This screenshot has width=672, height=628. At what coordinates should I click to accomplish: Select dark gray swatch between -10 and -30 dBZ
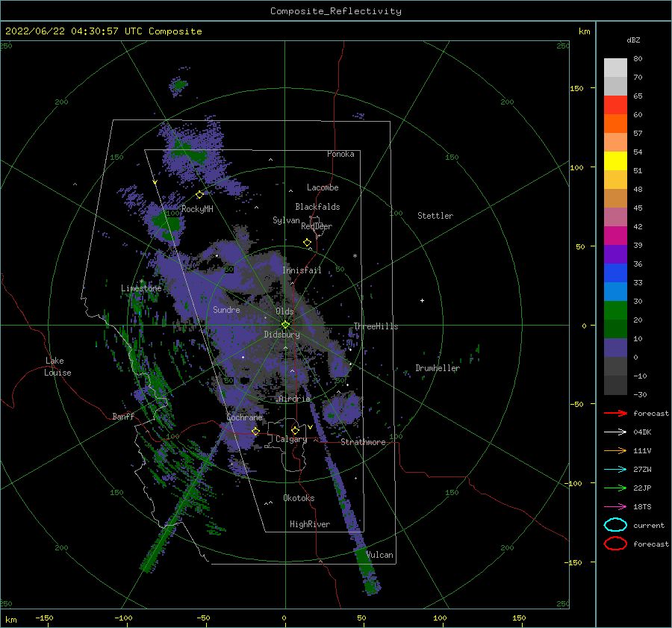click(615, 385)
